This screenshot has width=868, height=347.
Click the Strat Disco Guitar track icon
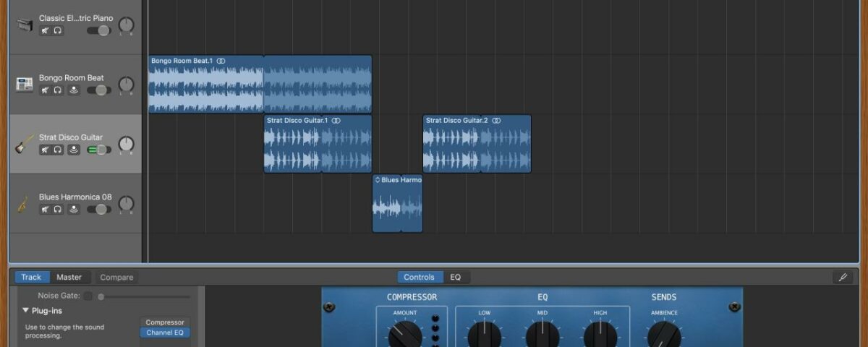coord(25,145)
